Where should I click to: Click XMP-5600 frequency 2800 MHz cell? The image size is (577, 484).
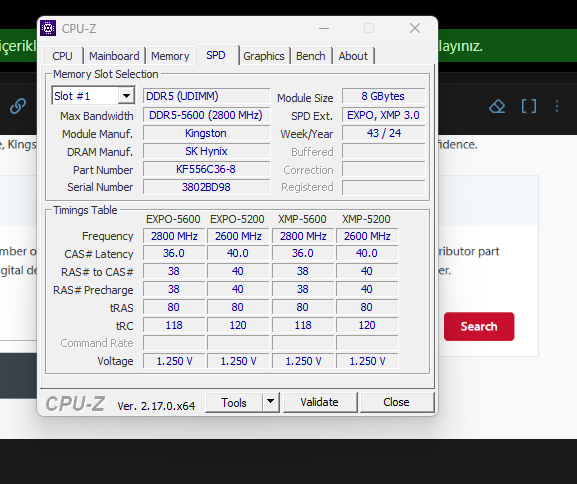[x=303, y=236]
